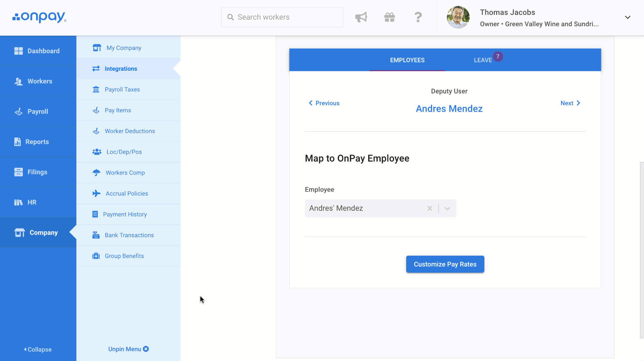The width and height of the screenshot is (644, 361).
Task: Open Accrual Policies page
Action: pos(128,193)
